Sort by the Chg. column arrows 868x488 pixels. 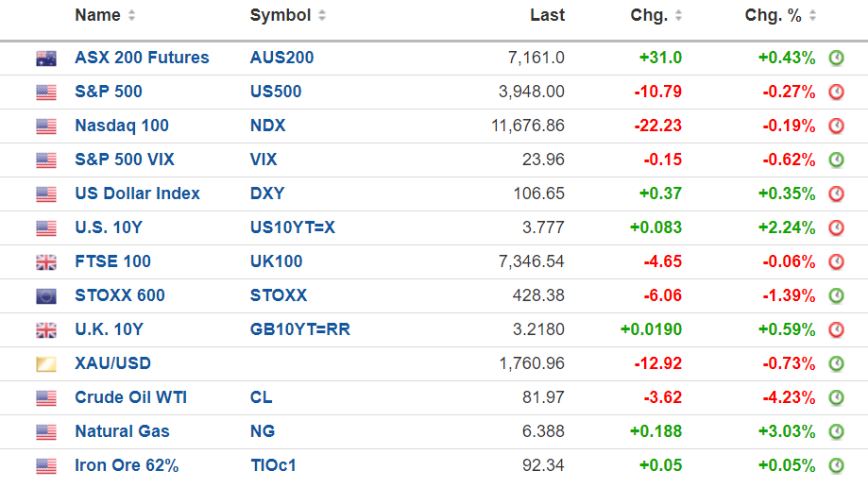point(679,15)
